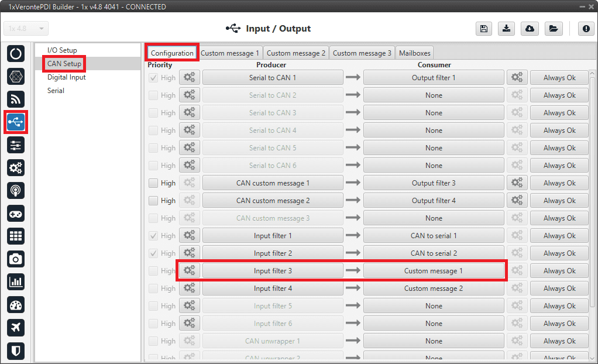Screen dimensions: 598x364
Task: Open the gears devices sidebar panel
Action: 16,168
